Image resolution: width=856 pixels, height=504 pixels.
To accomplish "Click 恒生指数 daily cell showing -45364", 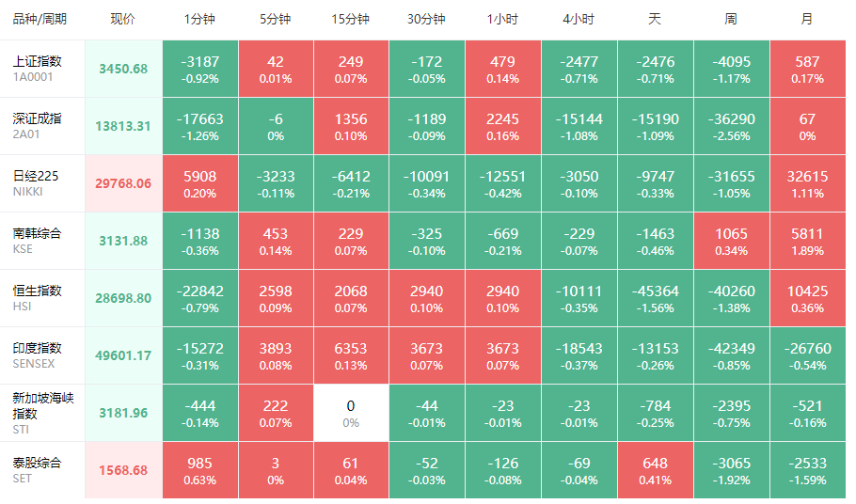I will (655, 298).
